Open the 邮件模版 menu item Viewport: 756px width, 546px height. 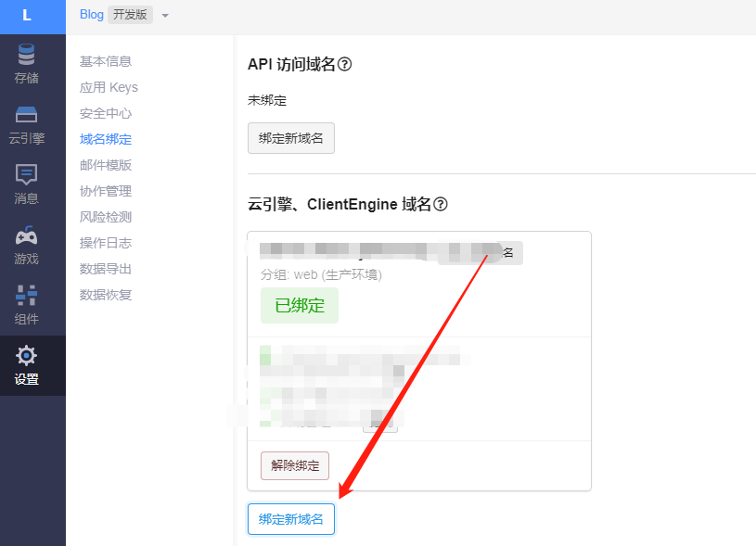106,165
